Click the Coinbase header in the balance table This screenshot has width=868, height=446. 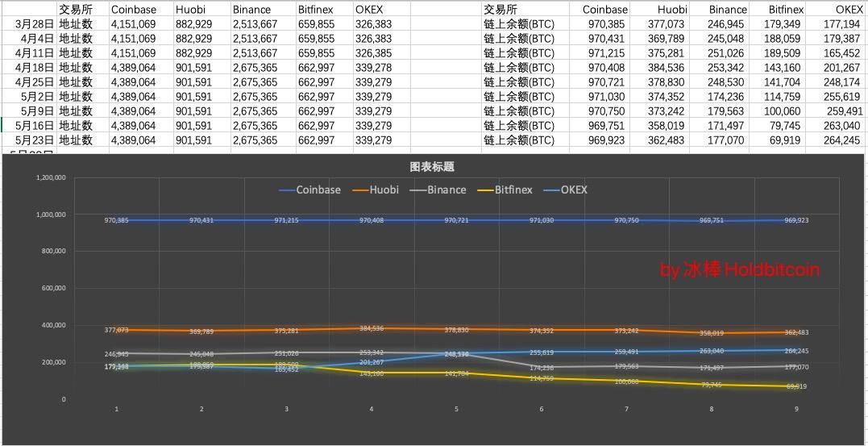tap(600, 10)
